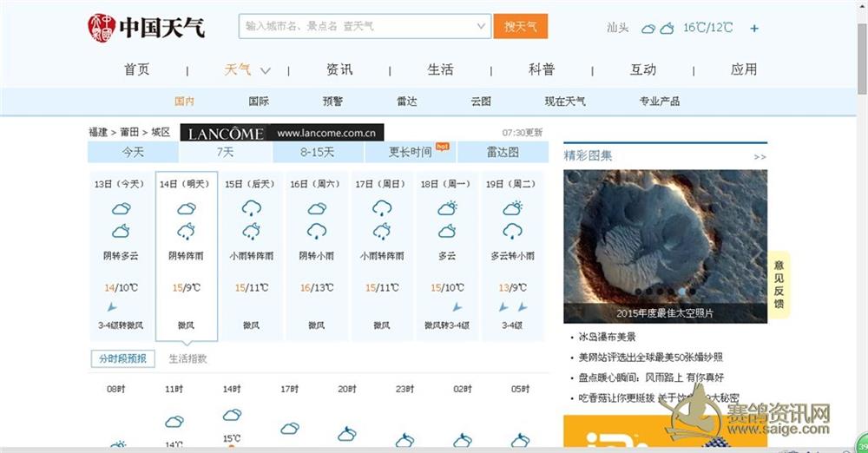Select the 生活指数 tab
The width and height of the screenshot is (868, 453).
tap(187, 358)
